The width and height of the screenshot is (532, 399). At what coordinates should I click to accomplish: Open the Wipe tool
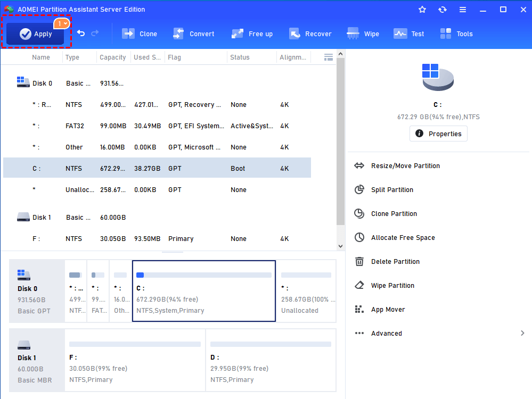click(x=363, y=34)
